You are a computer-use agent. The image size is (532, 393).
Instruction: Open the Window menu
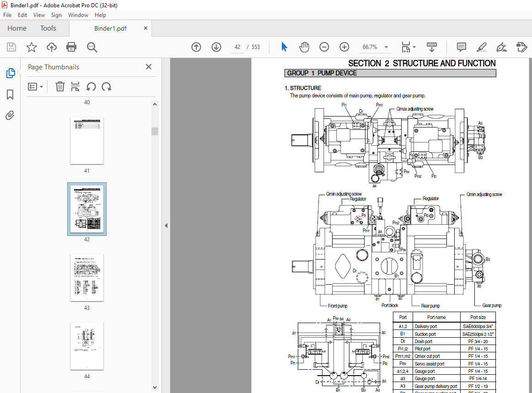coord(78,15)
